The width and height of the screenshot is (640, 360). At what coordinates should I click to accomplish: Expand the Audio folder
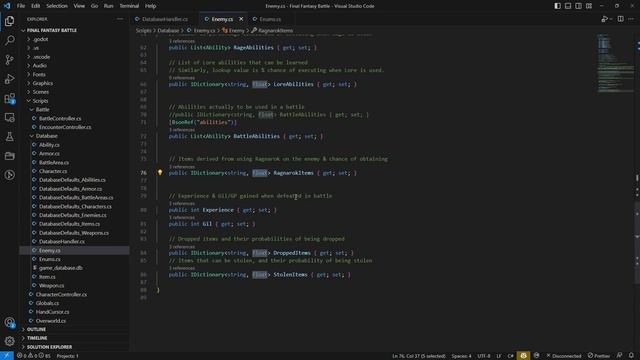pos(40,66)
